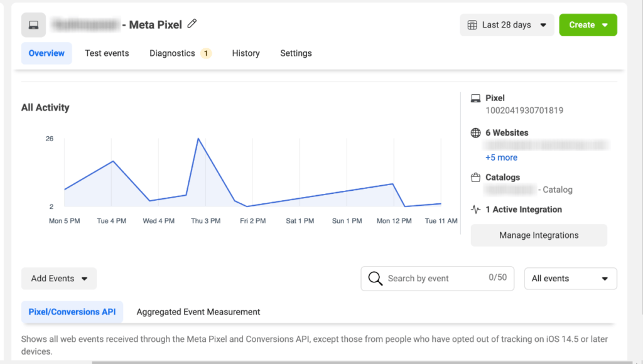Switch to the Overview tab
The height and width of the screenshot is (364, 643).
46,53
